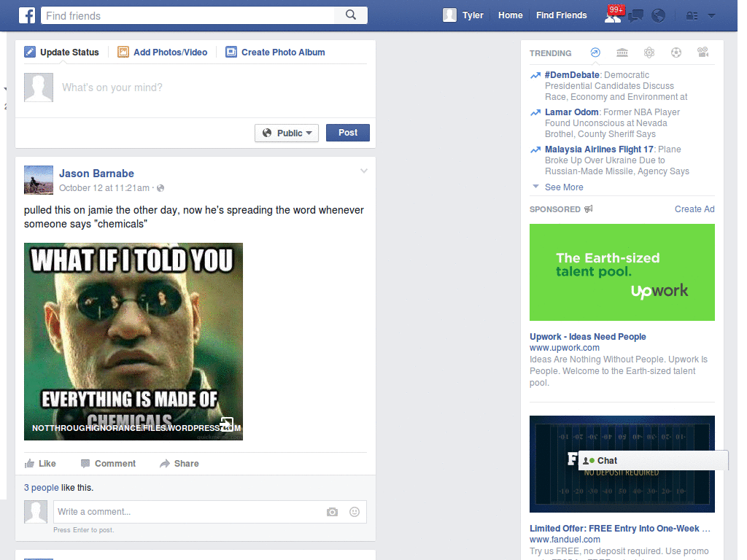This screenshot has width=747, height=560.
Task: Open the notifications globe icon
Action: point(659,16)
